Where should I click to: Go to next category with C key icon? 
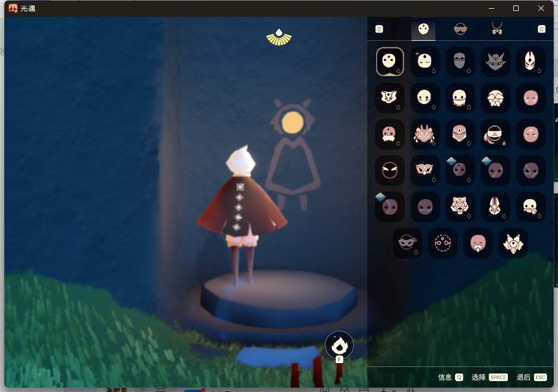(x=541, y=29)
